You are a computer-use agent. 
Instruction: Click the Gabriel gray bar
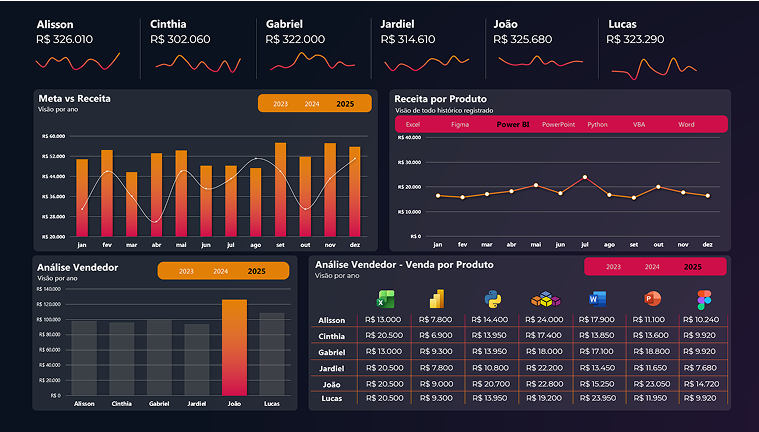[x=159, y=357]
